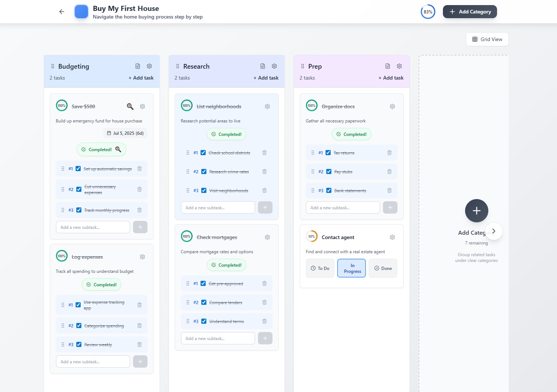Go back using the arrow icon
557x392 pixels.
coord(62,12)
